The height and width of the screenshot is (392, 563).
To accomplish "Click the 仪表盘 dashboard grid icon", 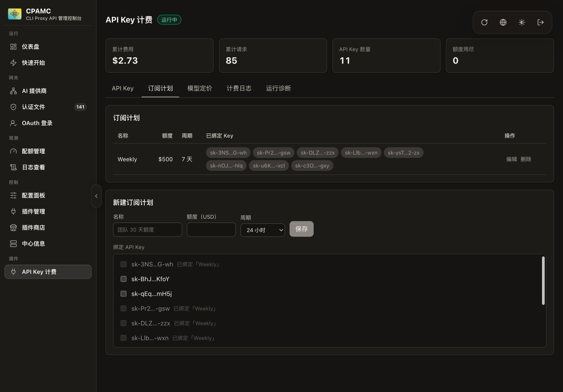I will pyautogui.click(x=13, y=47).
